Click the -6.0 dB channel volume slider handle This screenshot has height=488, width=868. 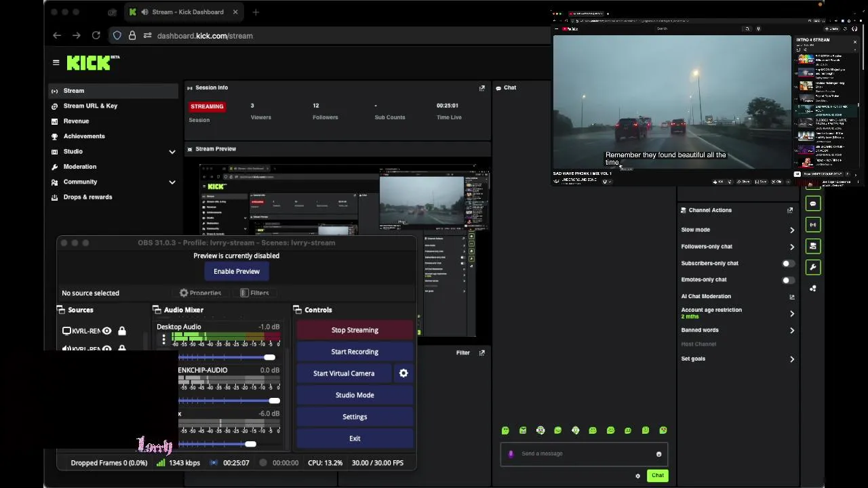pos(251,444)
